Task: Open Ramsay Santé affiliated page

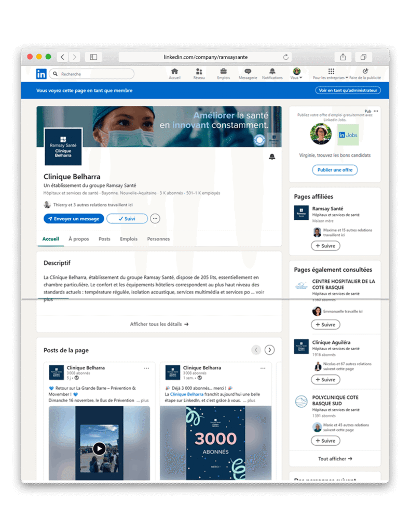Action: 327,209
